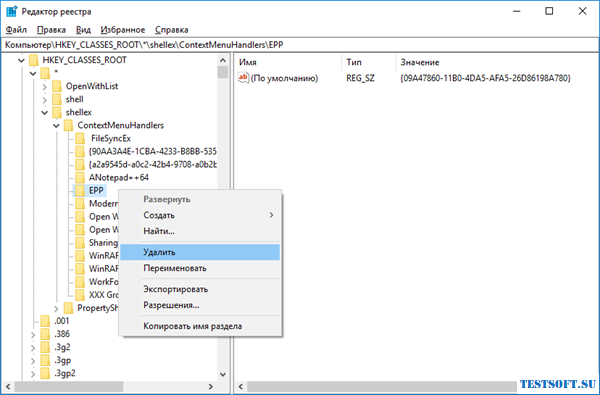Select the EPP key
Viewport: 600px width, 395px height.
[96, 191]
